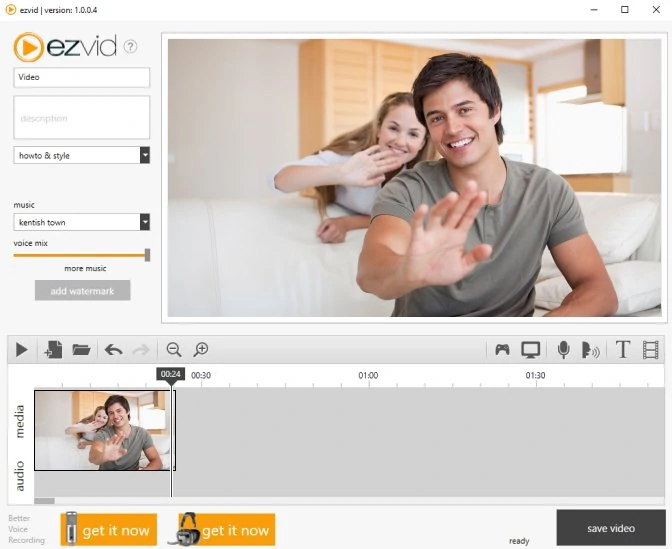Image resolution: width=672 pixels, height=549 pixels.
Task: Start screen capture with the monitor icon
Action: coord(530,350)
